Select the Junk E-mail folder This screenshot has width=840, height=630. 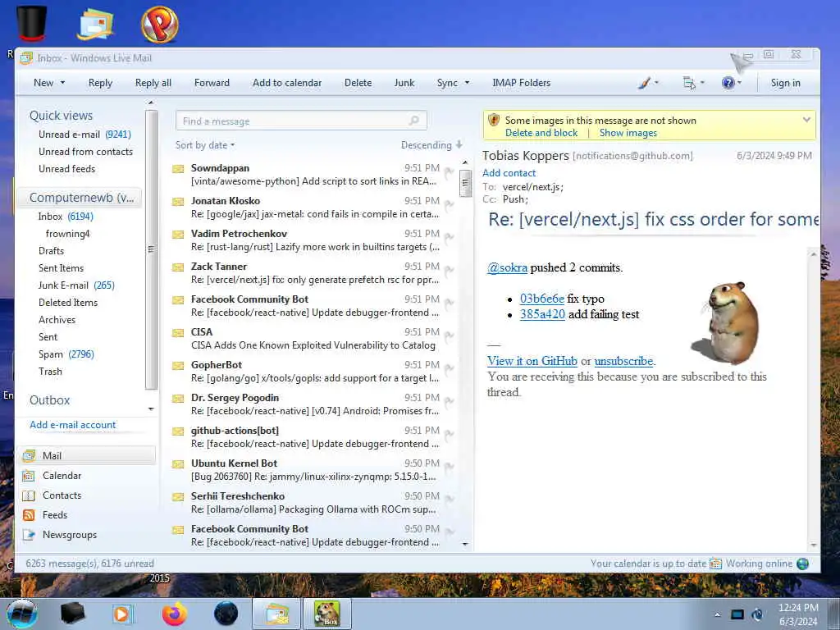pyautogui.click(x=76, y=285)
